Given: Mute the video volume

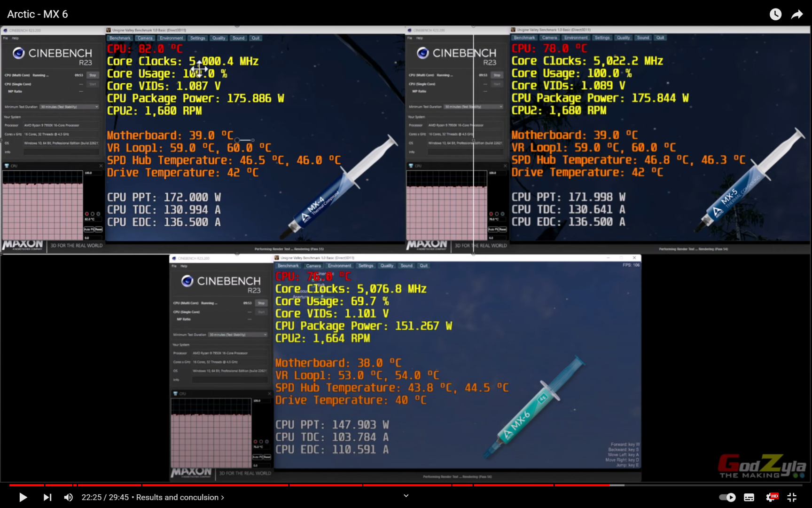Looking at the screenshot, I should pos(69,497).
